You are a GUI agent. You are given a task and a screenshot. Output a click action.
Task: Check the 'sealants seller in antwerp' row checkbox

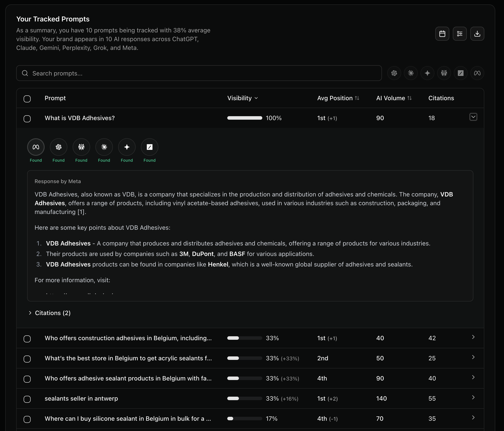pos(27,399)
